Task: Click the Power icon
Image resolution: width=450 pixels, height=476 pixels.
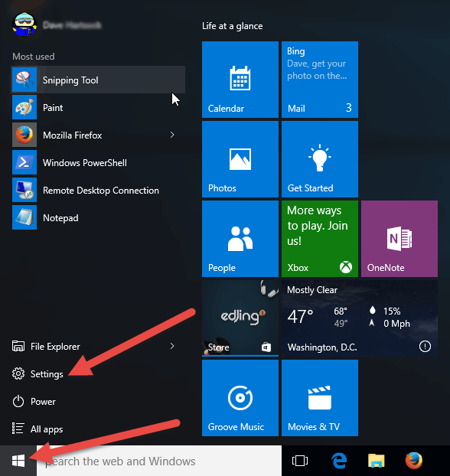Action: click(18, 401)
